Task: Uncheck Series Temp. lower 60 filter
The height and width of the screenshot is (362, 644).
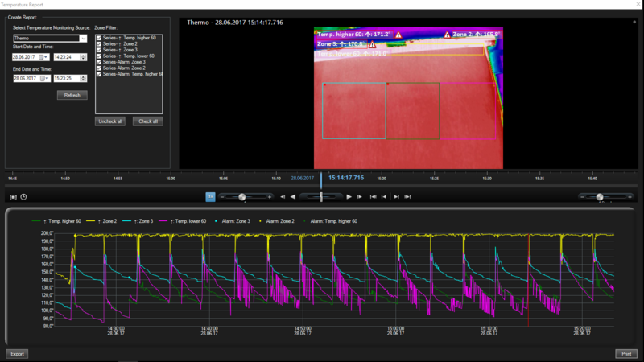Action: (98, 56)
